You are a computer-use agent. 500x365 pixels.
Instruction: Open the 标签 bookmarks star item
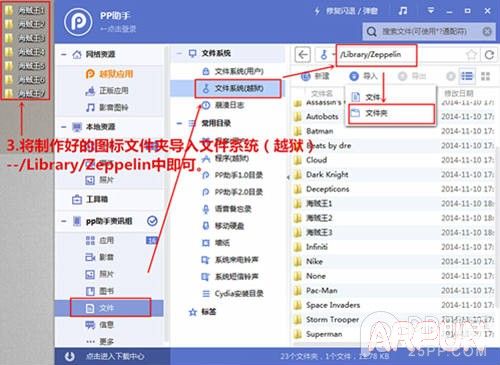click(x=202, y=312)
